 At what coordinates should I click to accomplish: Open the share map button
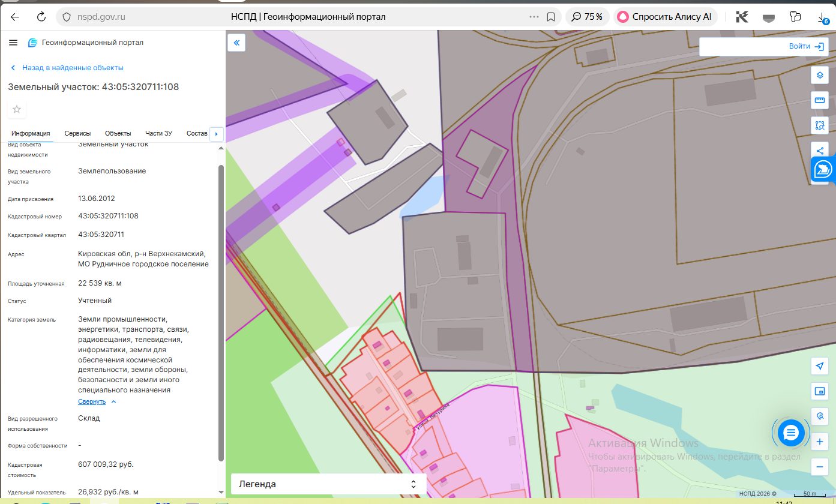(820, 150)
